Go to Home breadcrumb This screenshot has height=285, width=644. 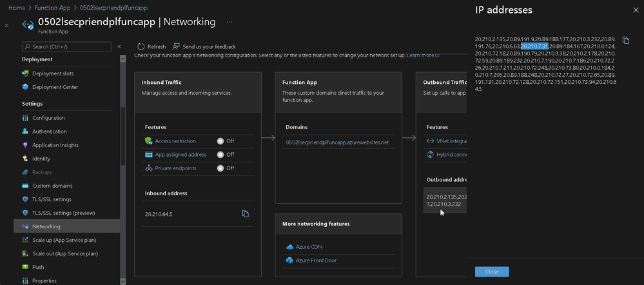point(16,8)
